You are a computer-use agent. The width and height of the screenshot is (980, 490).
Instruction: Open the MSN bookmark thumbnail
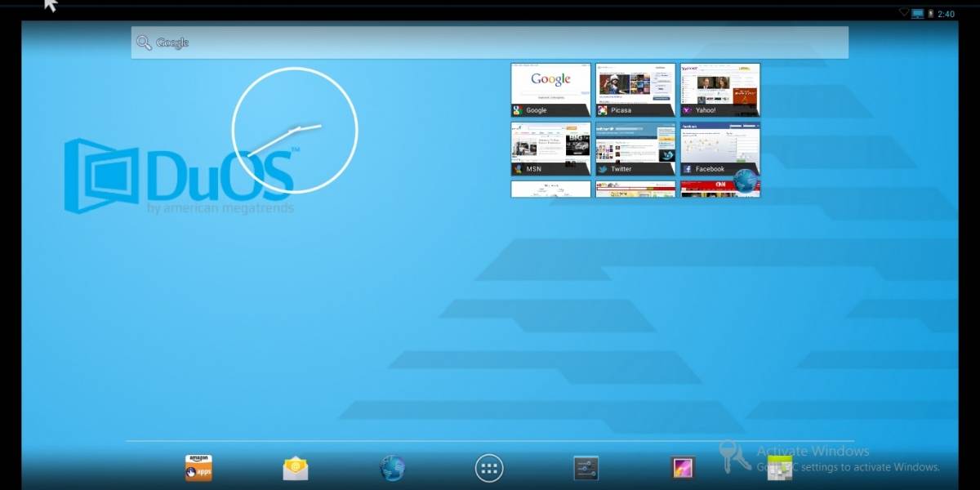pyautogui.click(x=550, y=149)
